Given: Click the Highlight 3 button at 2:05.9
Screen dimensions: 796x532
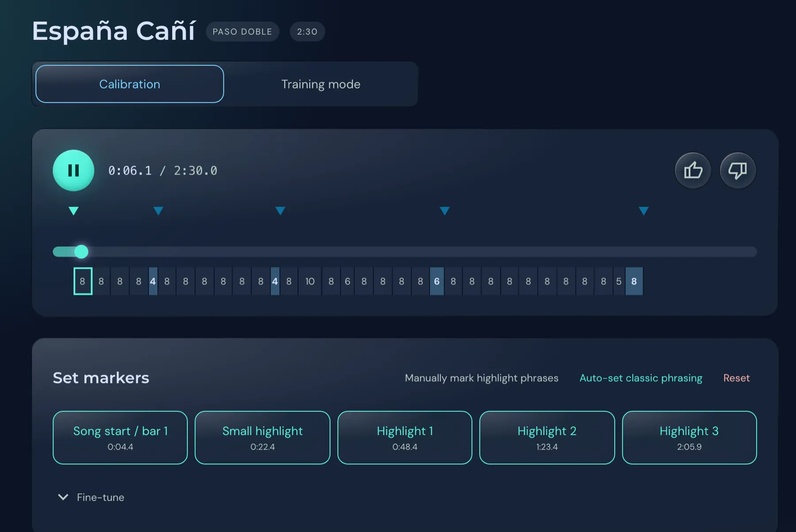Looking at the screenshot, I should 689,438.
